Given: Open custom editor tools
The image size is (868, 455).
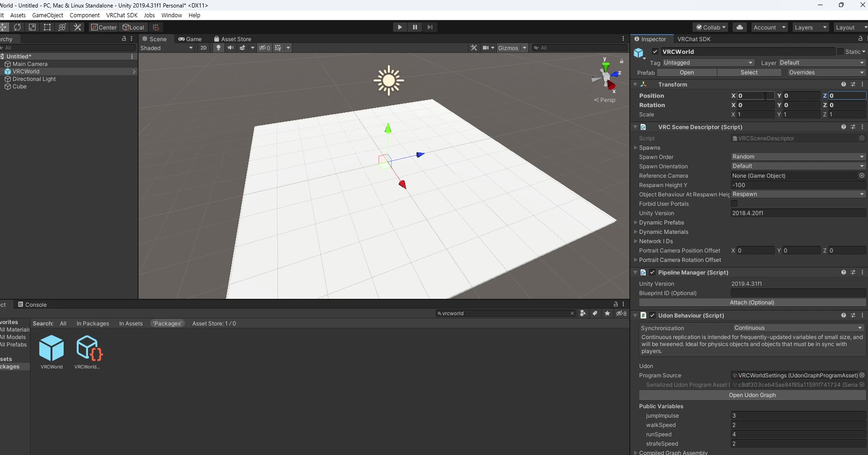Looking at the screenshot, I should click(78, 27).
